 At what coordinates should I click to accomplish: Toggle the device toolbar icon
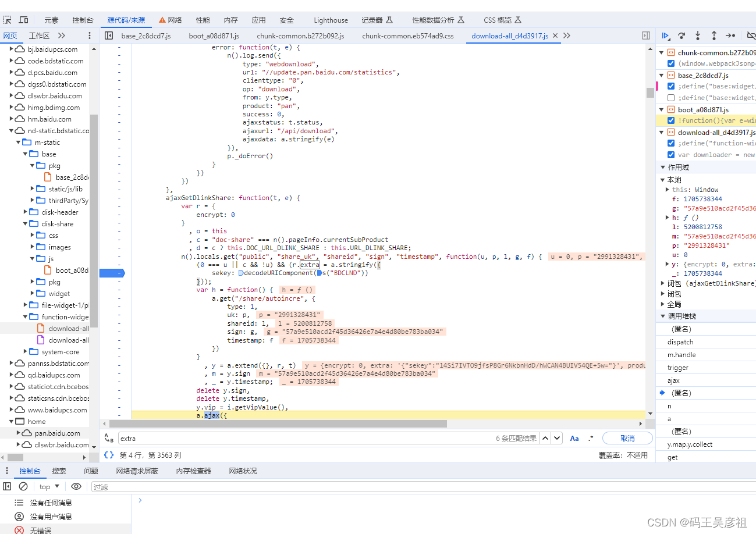(x=24, y=20)
